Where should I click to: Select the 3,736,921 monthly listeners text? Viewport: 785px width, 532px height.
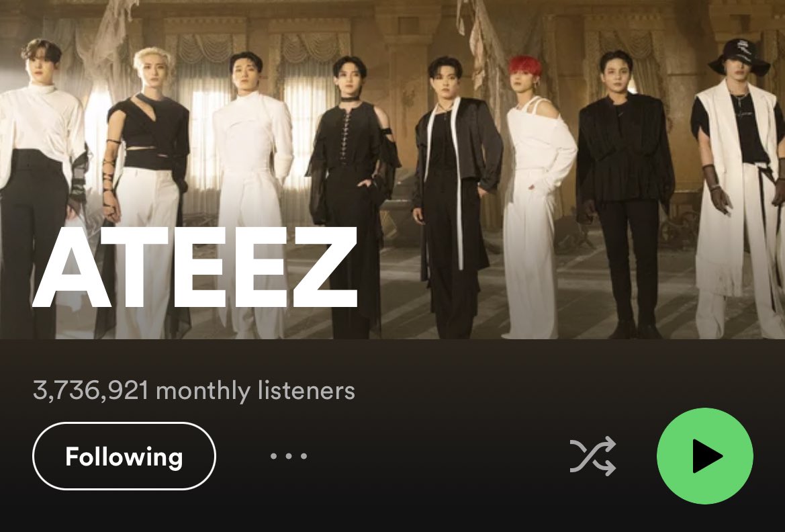pyautogui.click(x=194, y=391)
